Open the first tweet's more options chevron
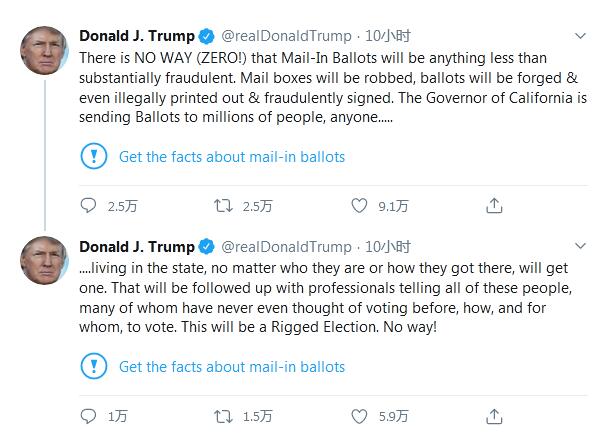 (x=582, y=35)
